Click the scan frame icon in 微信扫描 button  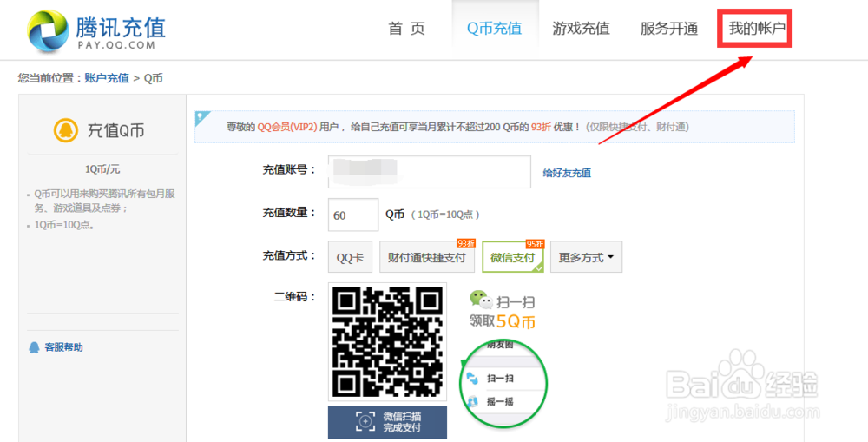[365, 421]
